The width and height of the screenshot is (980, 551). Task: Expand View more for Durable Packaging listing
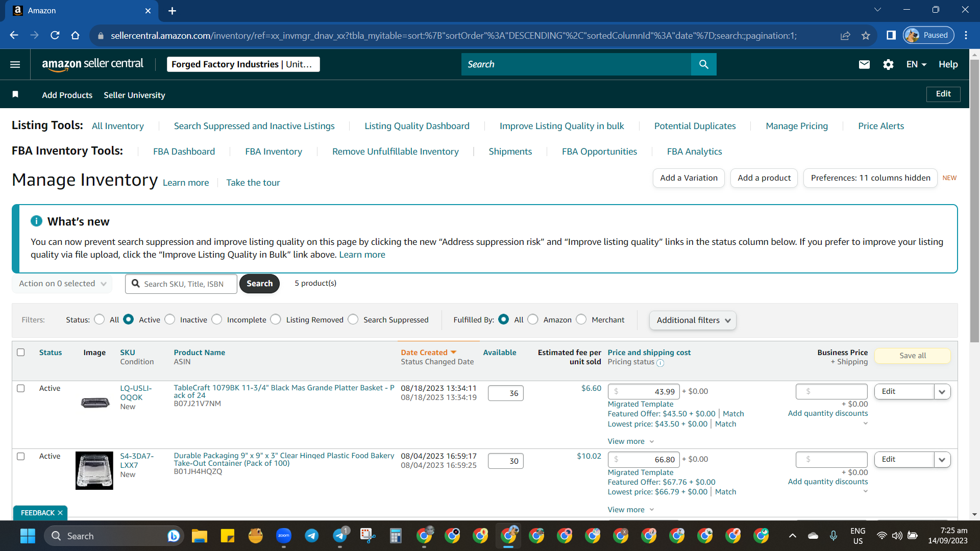point(631,510)
